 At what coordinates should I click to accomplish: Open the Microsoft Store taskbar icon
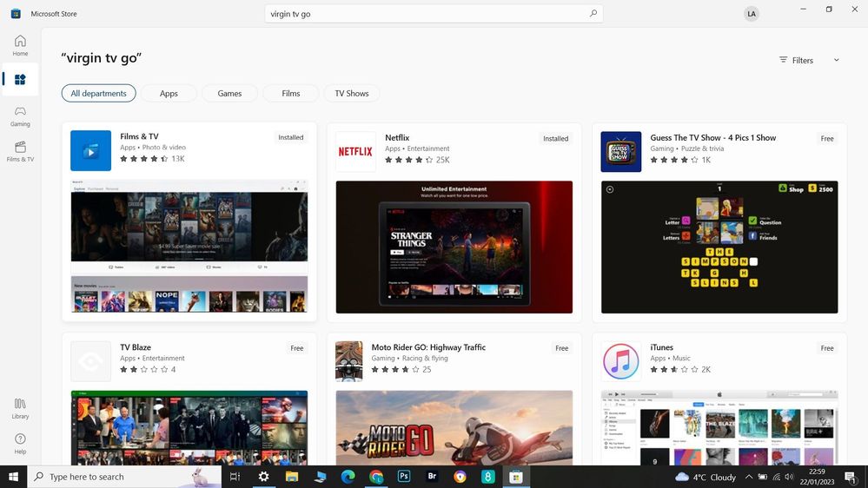click(516, 477)
